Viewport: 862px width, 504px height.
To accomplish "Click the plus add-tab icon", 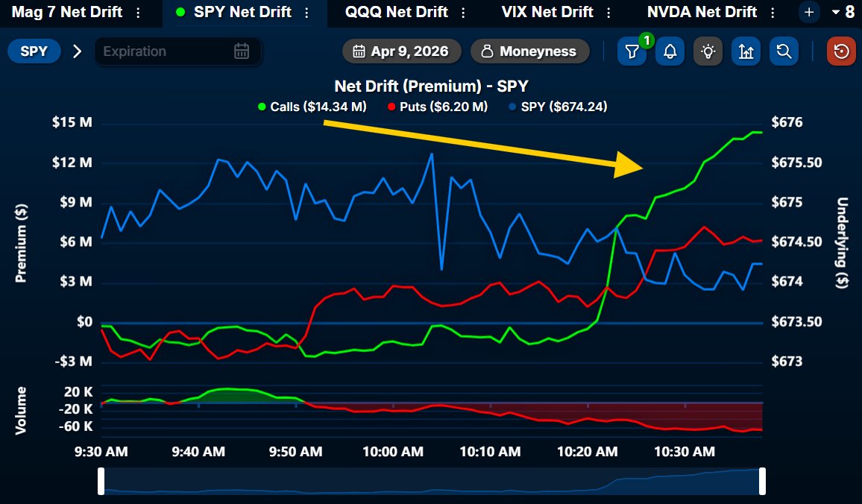I will point(809,12).
